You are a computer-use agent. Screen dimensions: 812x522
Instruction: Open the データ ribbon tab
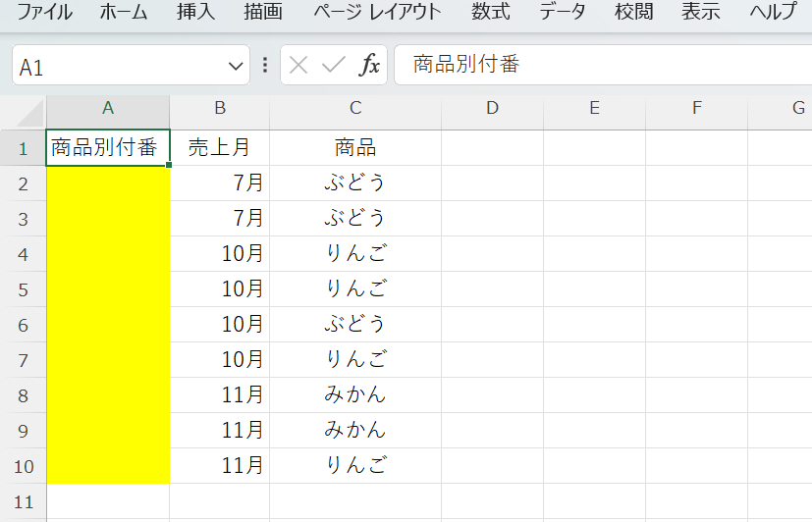tap(563, 13)
